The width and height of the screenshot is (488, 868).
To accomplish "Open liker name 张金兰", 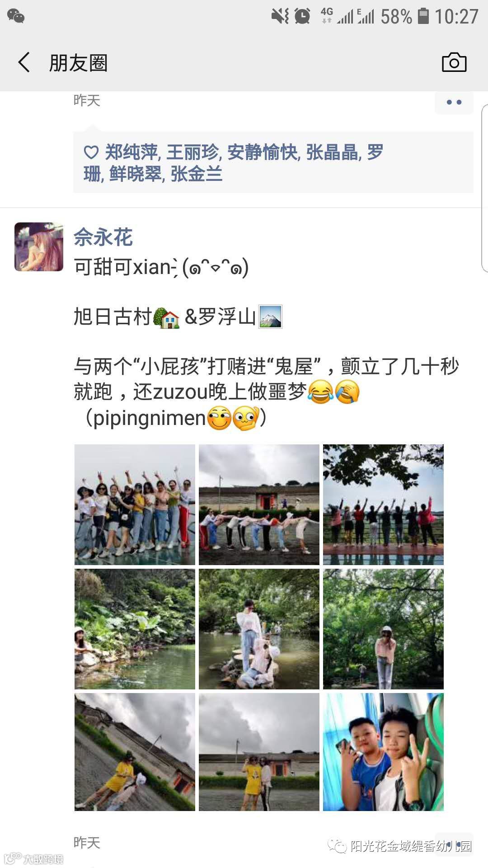I will [197, 174].
